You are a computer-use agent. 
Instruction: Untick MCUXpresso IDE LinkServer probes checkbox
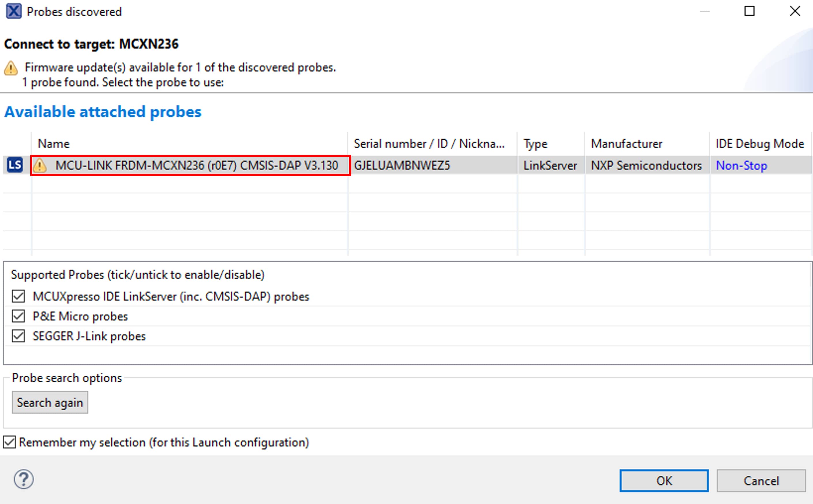tap(18, 296)
